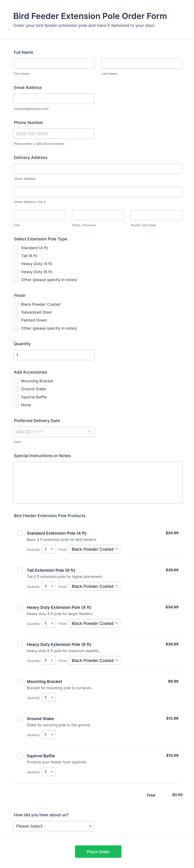This screenshot has width=194, height=868.
Task: Focus the First Name field
Action: (x=54, y=64)
